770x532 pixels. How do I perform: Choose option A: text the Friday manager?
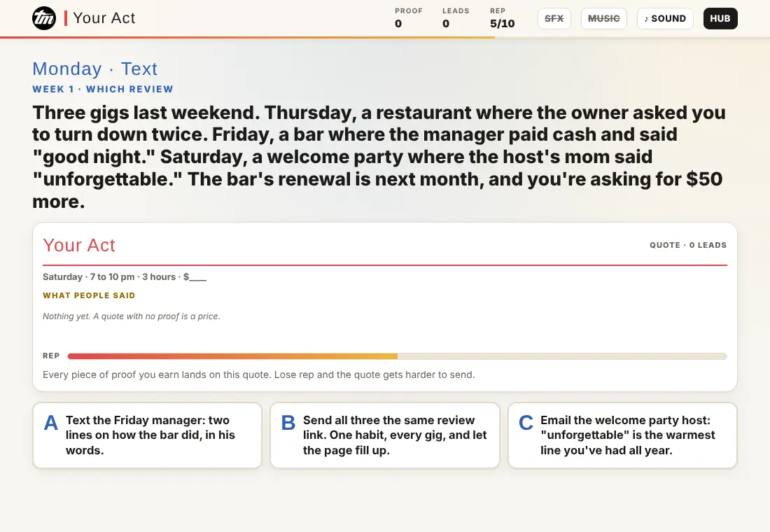click(x=147, y=435)
